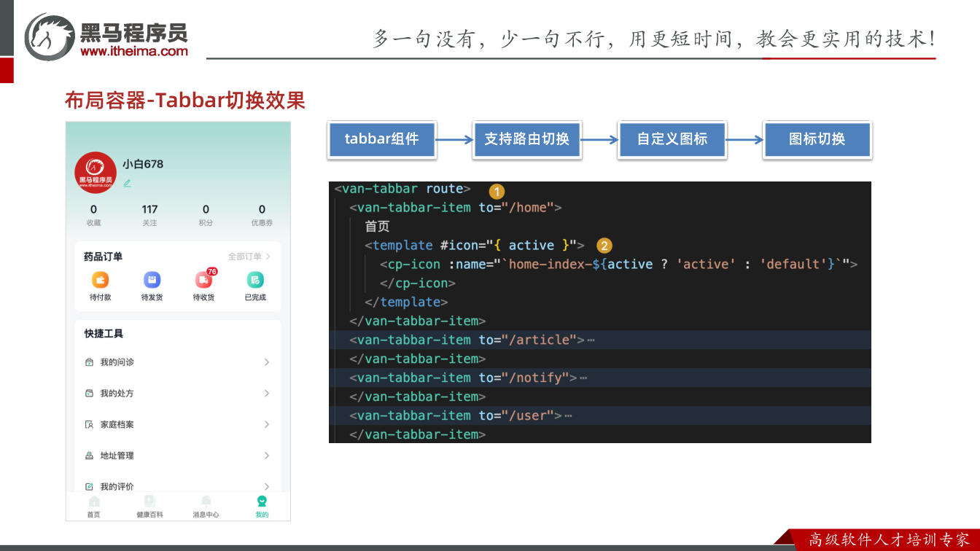Expand the 地址管理 row chevron
This screenshot has height=551, width=980.
pos(267,456)
